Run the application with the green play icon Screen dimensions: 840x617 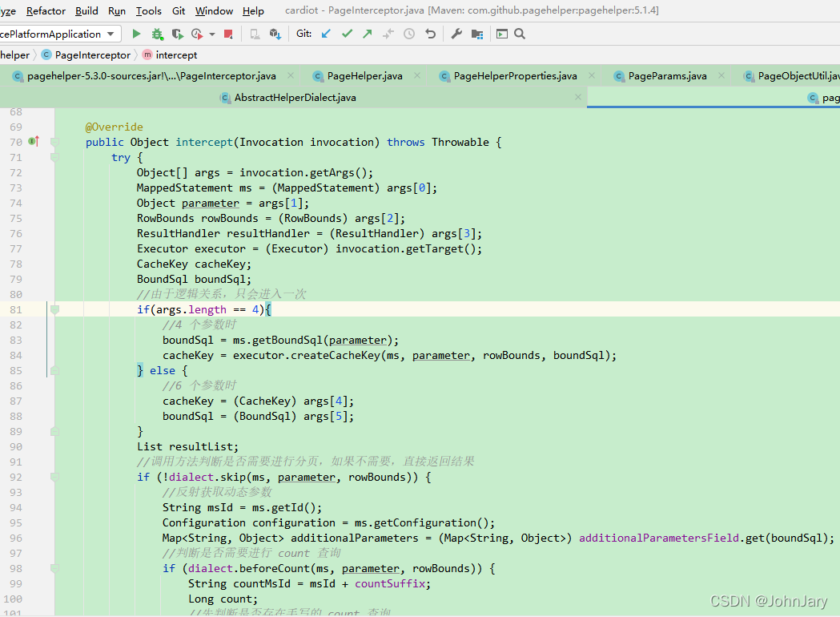click(136, 34)
